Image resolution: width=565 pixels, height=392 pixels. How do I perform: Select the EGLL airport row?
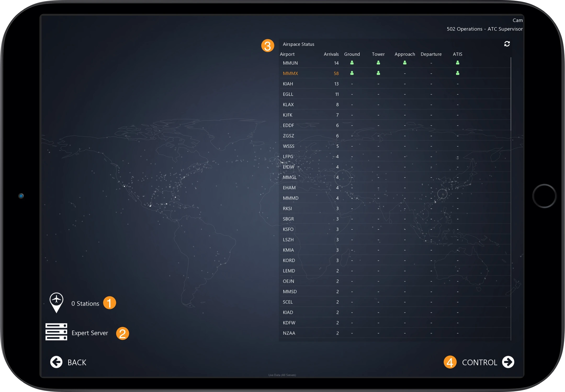click(288, 94)
